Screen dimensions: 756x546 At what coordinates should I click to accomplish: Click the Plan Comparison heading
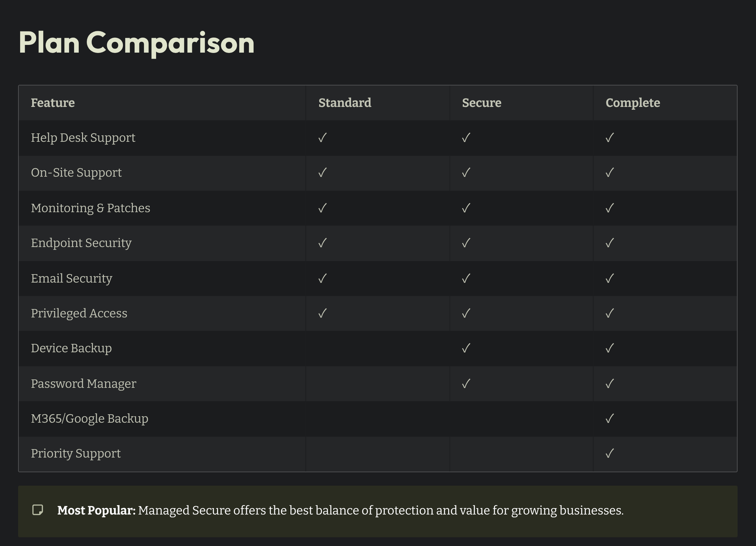coord(136,43)
